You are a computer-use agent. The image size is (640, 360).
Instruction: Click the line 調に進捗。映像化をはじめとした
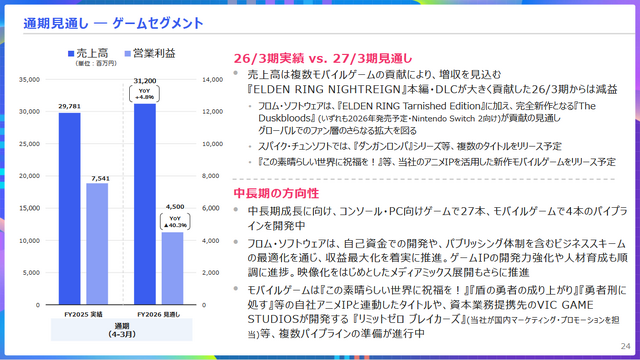[x=388, y=273]
